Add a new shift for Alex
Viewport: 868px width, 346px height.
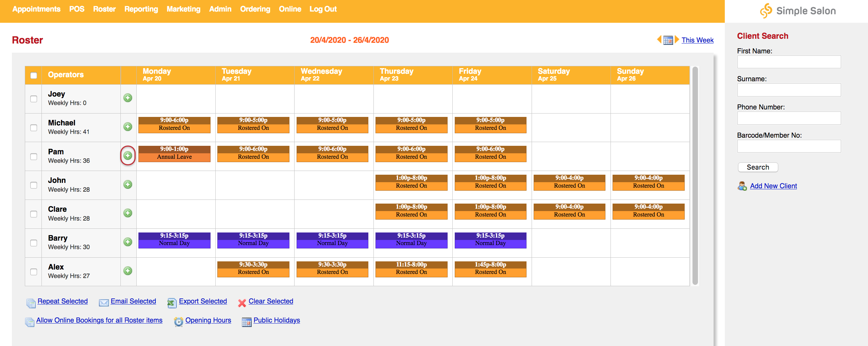click(128, 271)
